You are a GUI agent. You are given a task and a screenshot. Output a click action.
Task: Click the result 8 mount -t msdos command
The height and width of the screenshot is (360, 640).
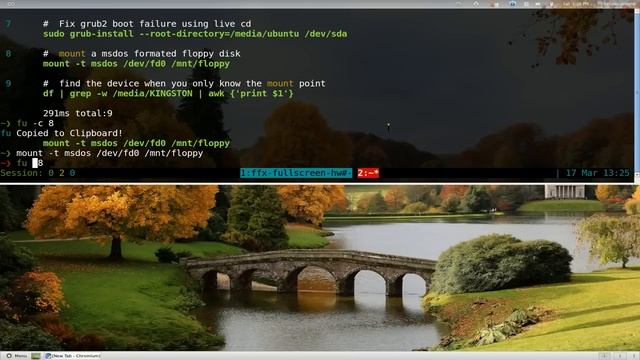click(x=136, y=64)
